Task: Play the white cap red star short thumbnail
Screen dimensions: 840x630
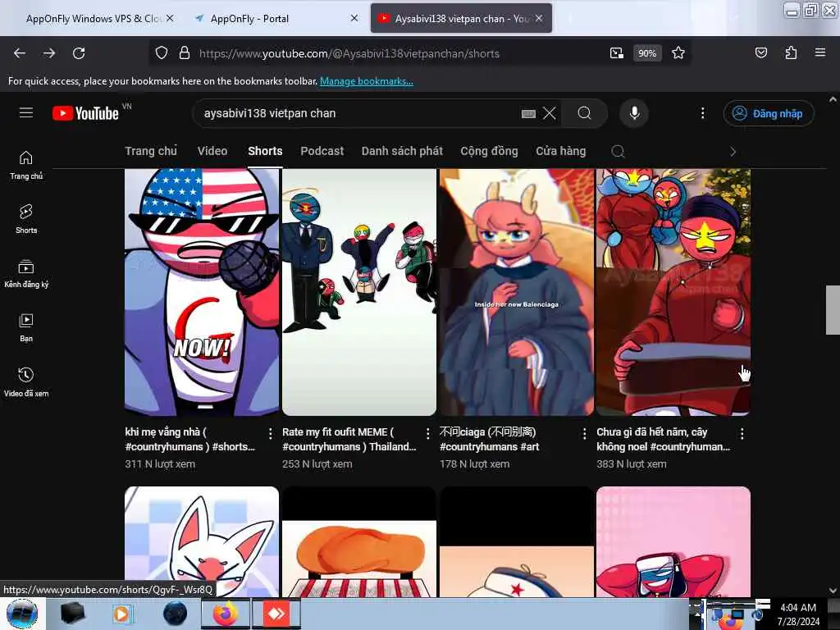Action: click(517, 541)
